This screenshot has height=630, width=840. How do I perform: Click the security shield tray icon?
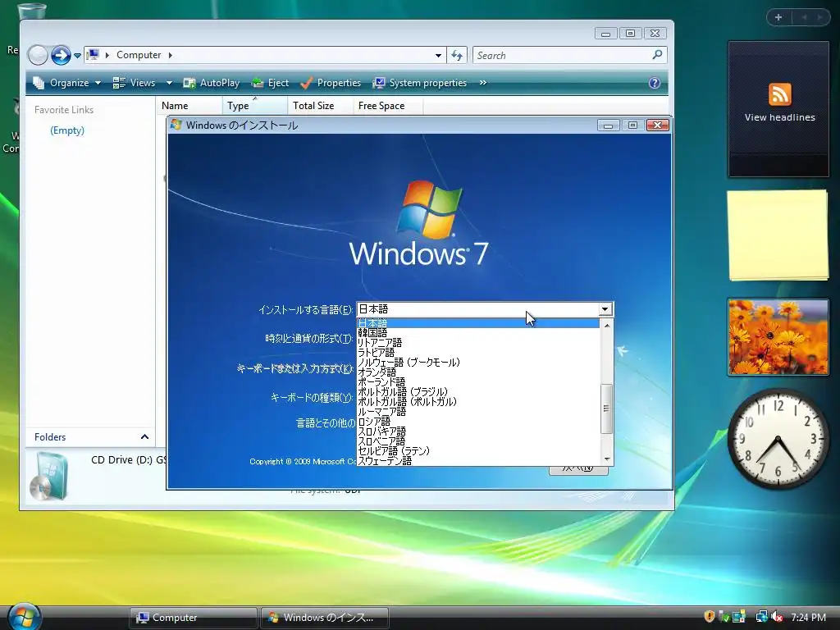click(710, 617)
